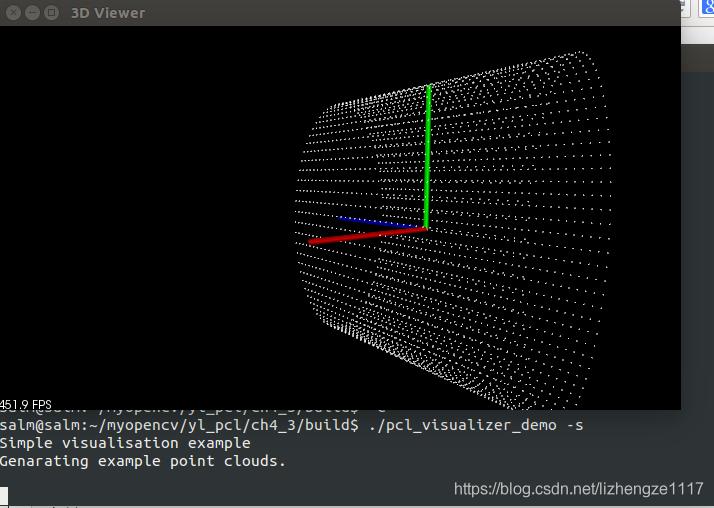The width and height of the screenshot is (714, 508).
Task: Maximize the 3D Viewer window
Action: [51, 13]
